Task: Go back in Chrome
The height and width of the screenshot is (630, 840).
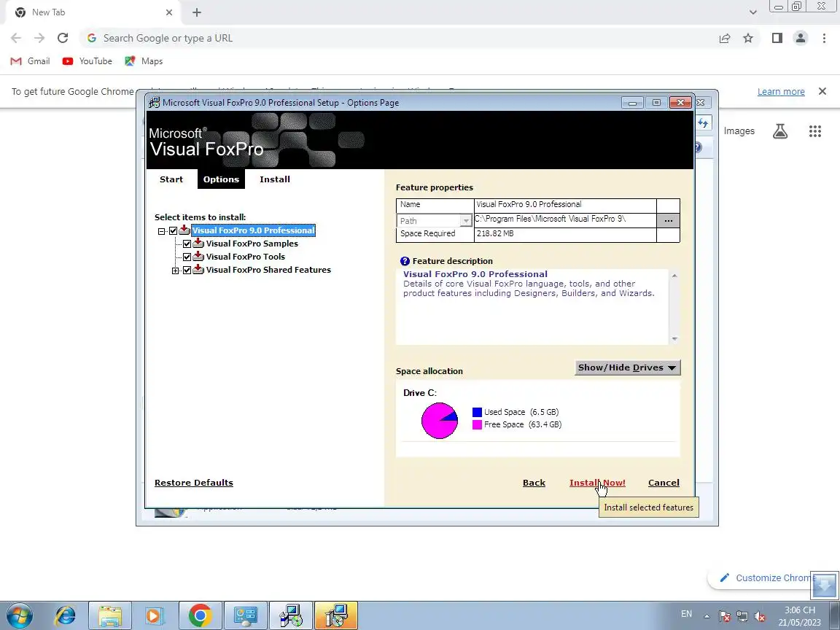Action: 16,38
